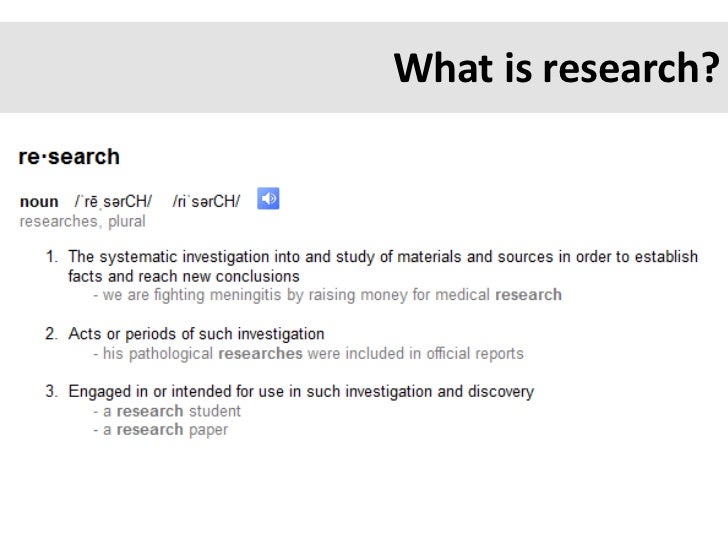Click bold 'research' in the meningitis example
This screenshot has width=728, height=546.
528,295
